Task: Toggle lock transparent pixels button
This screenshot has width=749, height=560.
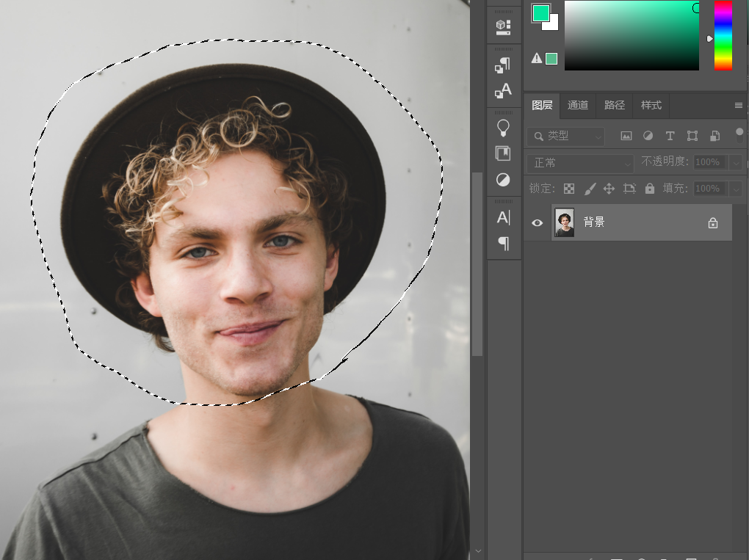Action: pyautogui.click(x=569, y=189)
